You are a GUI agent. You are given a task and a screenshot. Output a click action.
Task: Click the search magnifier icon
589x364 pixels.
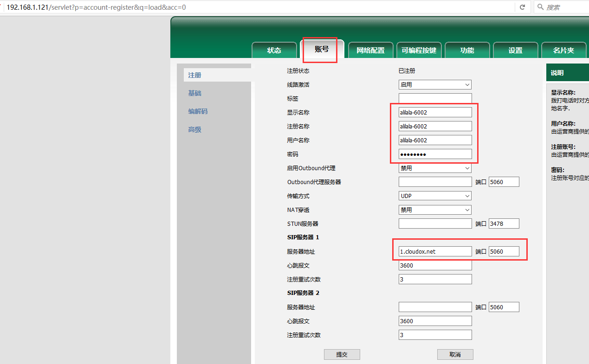(x=540, y=7)
